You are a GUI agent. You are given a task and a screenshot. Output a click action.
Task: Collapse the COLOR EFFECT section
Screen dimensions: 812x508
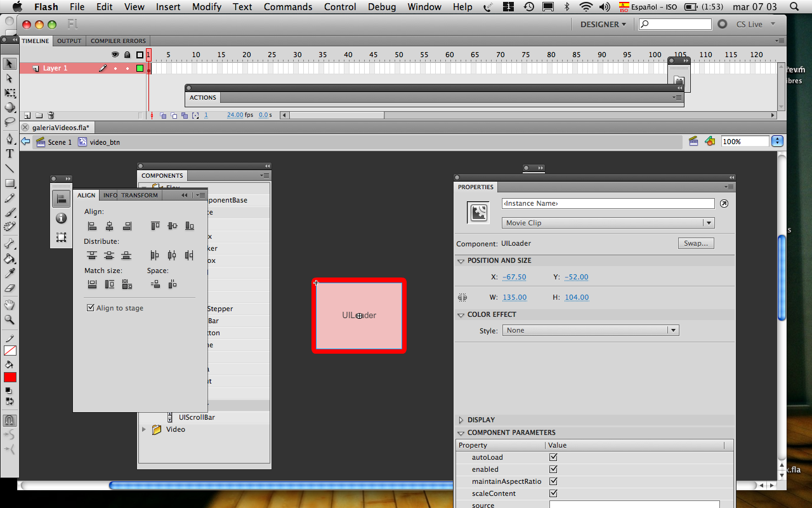(461, 314)
